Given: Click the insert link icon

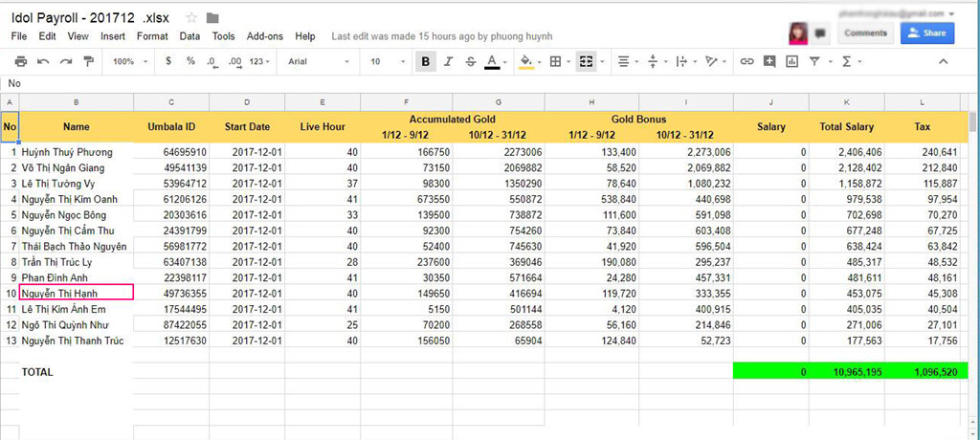Looking at the screenshot, I should point(747,61).
